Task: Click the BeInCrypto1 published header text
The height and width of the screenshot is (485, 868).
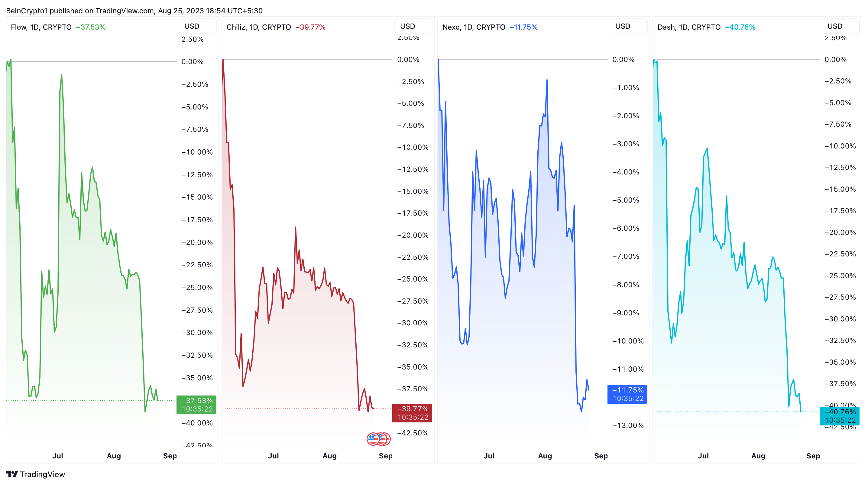Action: click(x=134, y=11)
